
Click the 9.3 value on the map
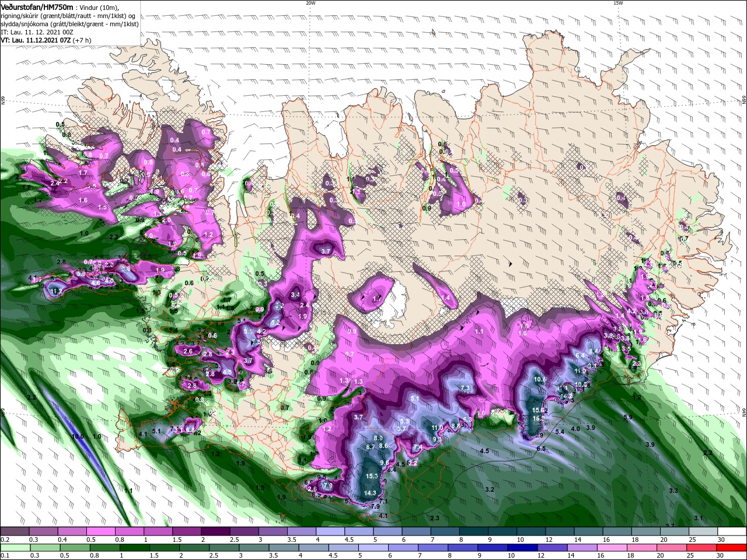(x=437, y=439)
